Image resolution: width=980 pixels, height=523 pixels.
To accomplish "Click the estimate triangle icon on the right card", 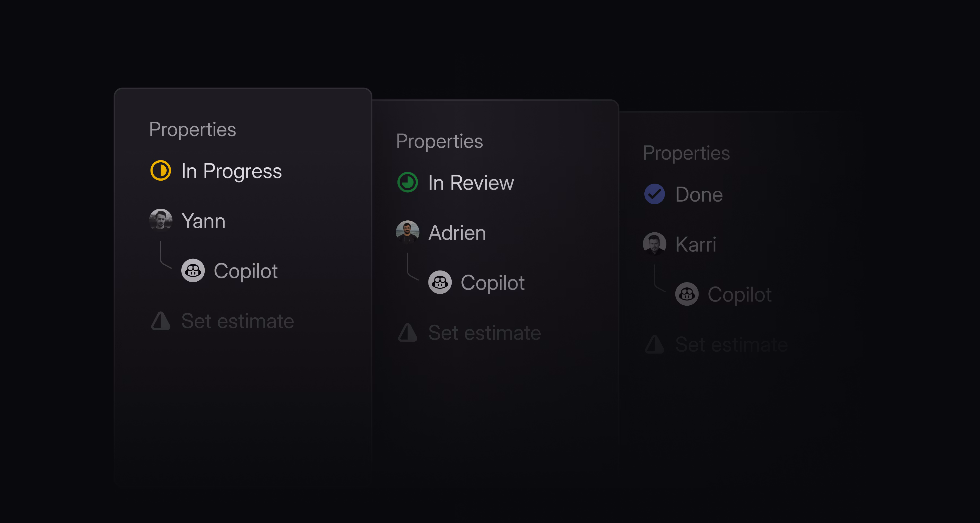I will tap(654, 345).
